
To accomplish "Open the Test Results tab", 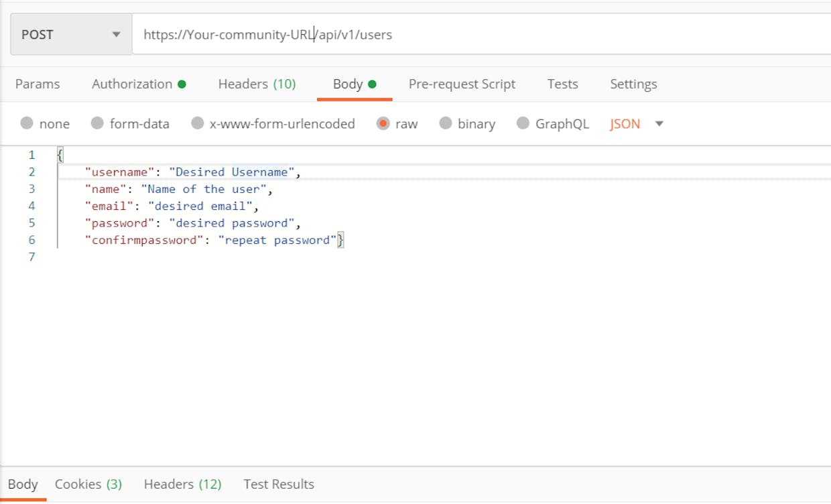I will pyautogui.click(x=279, y=484).
